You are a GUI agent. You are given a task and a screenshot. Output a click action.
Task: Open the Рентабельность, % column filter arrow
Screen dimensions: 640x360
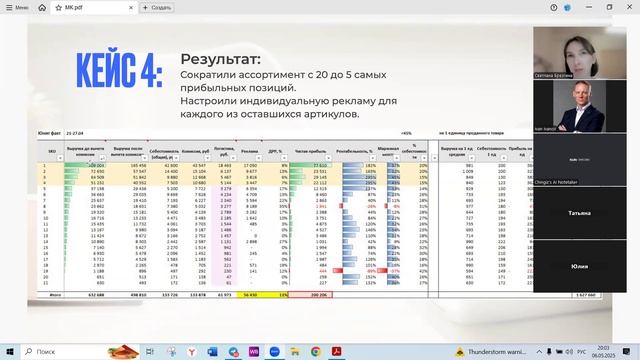(373, 158)
